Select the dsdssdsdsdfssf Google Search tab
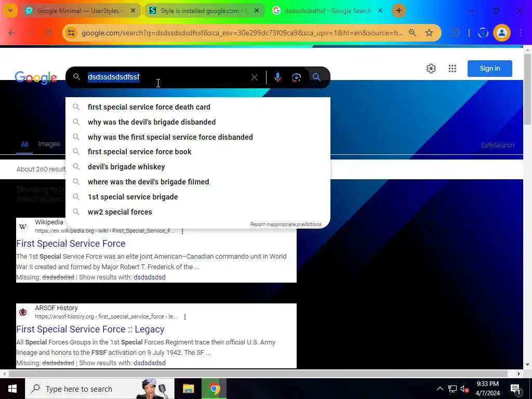532x399 pixels. click(x=327, y=11)
